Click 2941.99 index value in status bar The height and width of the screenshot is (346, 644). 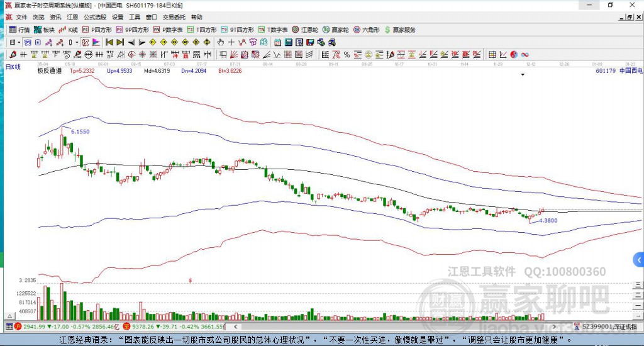[x=34, y=326]
